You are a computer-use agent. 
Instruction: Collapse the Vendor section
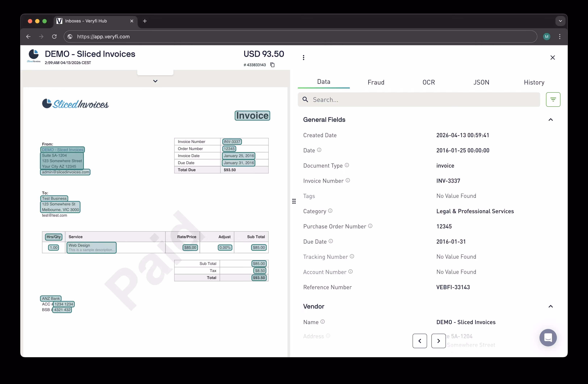tap(551, 306)
